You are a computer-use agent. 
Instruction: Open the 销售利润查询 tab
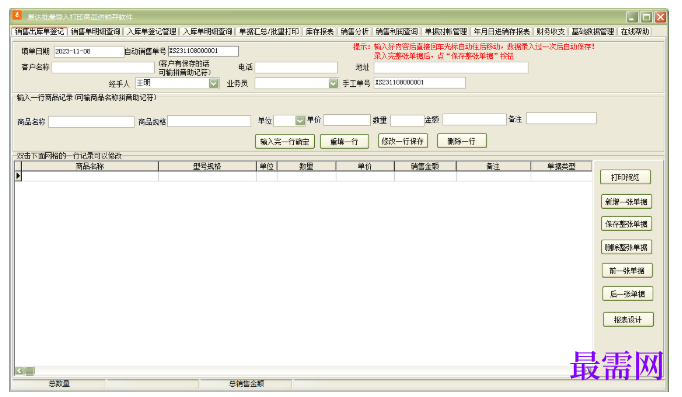pyautogui.click(x=397, y=31)
